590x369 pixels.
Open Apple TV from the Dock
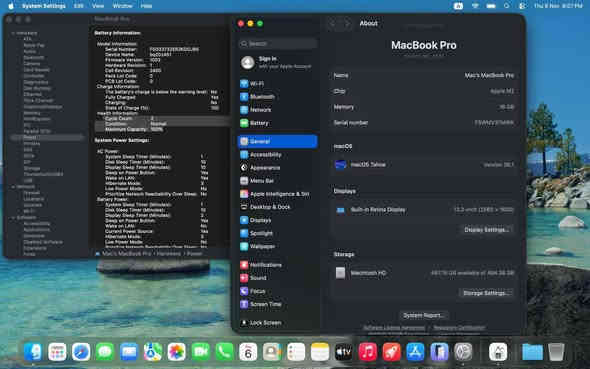pos(344,352)
